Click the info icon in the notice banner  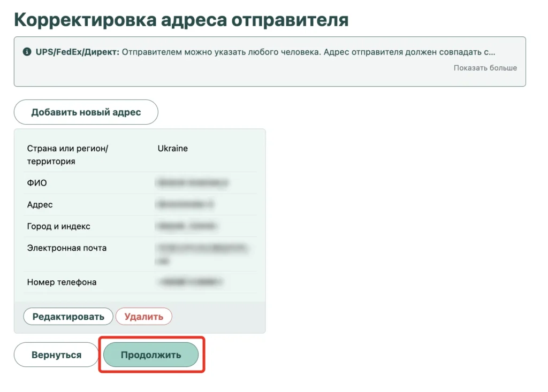27,52
